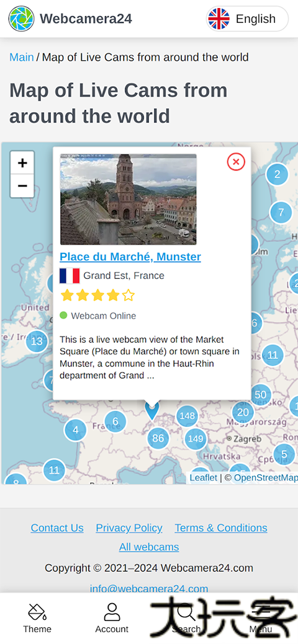Viewport: 298px width, 644px height.
Task: Open the All webcams footer link
Action: click(149, 547)
